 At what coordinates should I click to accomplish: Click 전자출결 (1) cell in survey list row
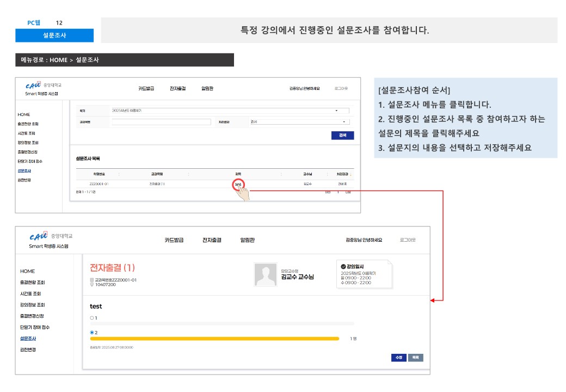(x=157, y=183)
